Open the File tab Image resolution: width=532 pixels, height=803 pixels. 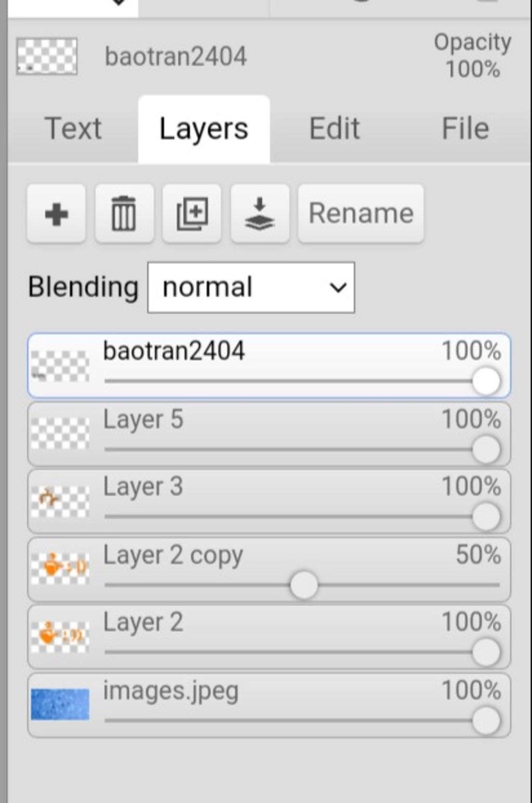(465, 128)
